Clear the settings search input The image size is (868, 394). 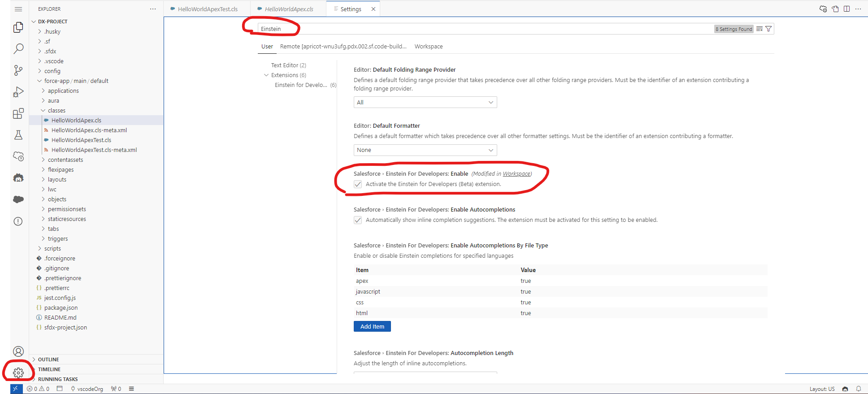click(759, 29)
